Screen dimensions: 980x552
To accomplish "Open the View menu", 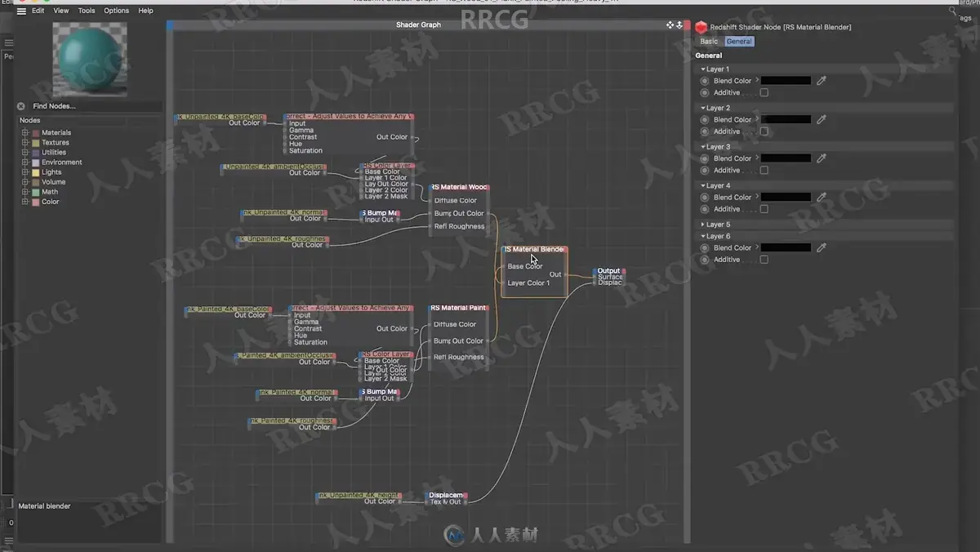I will pyautogui.click(x=61, y=11).
